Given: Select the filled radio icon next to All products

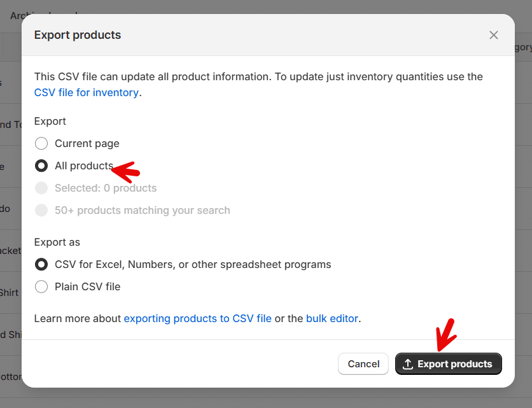Looking at the screenshot, I should [x=41, y=165].
